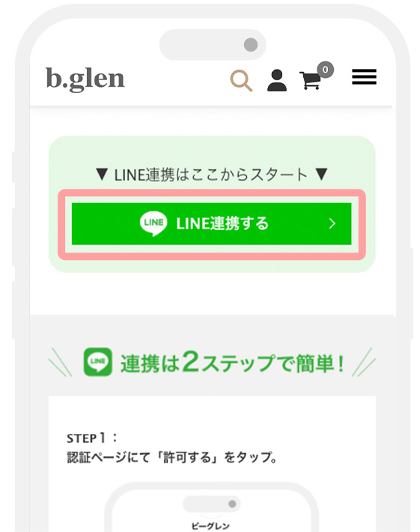Click the right ▼ triangle after スタート

[321, 174]
